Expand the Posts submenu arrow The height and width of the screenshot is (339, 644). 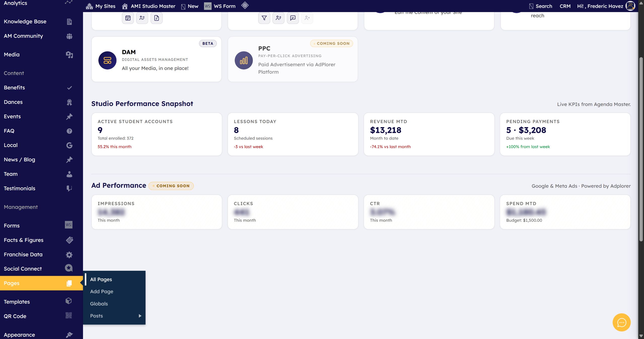click(x=140, y=316)
